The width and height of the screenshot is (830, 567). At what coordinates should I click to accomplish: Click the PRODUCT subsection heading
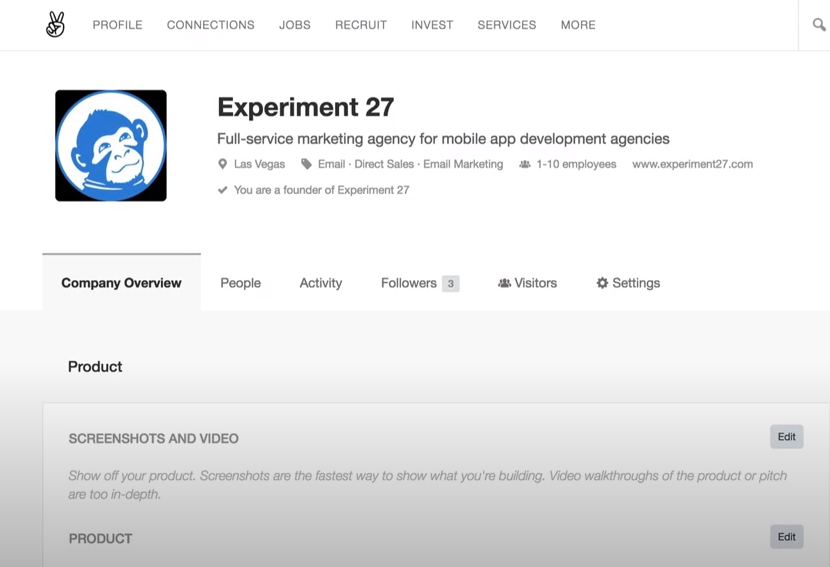click(x=101, y=538)
